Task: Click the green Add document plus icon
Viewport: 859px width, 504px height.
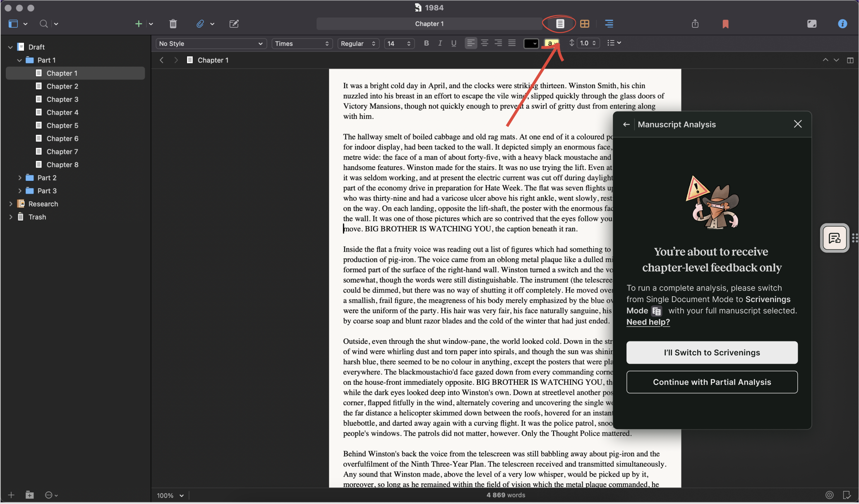Action: click(139, 24)
